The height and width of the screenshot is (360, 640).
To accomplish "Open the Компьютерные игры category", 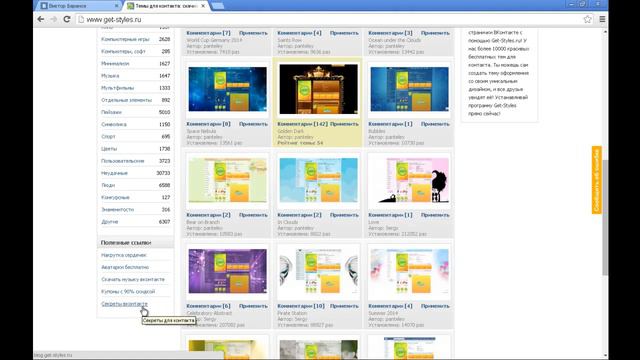I will pyautogui.click(x=125, y=39).
